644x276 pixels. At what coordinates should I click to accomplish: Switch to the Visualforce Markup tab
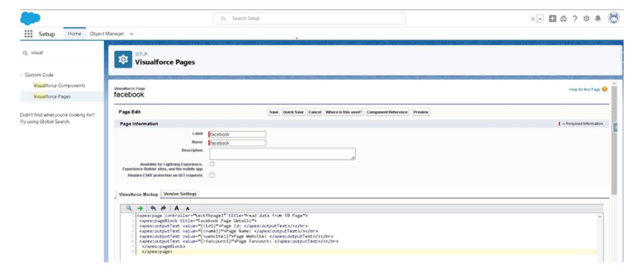point(138,194)
